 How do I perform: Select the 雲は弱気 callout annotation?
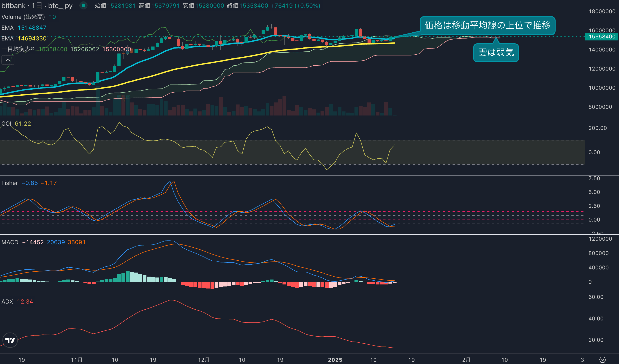tap(496, 53)
